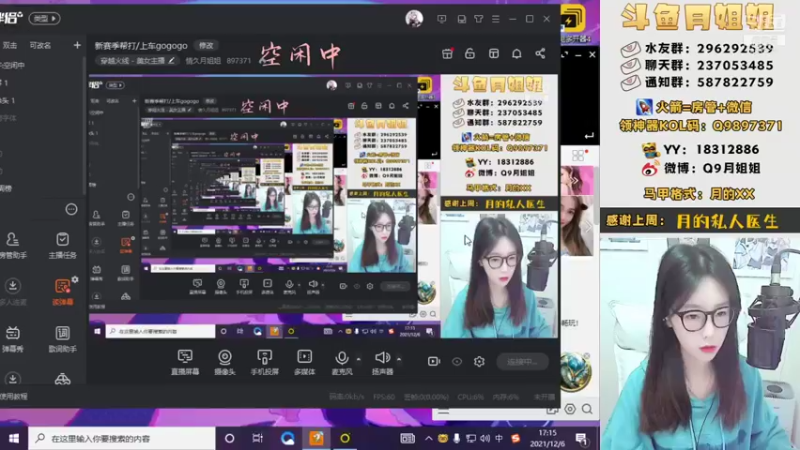
Task: Open the hamburger main menu
Action: coord(496,19)
